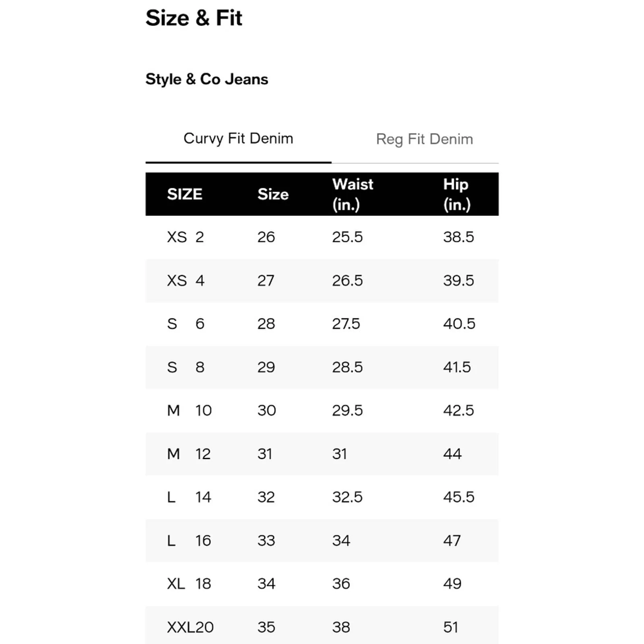Click the 28.5 waist value in S 8 row
The width and height of the screenshot is (644, 644).
[x=347, y=367]
